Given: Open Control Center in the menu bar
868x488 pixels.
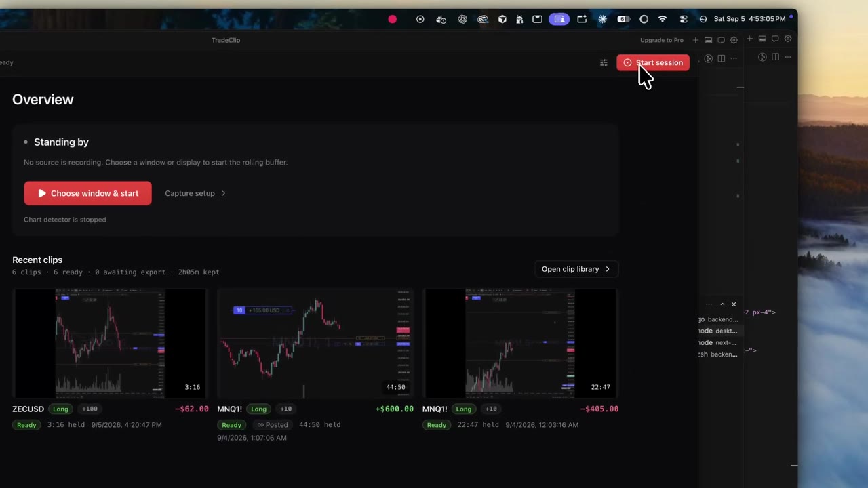Looking at the screenshot, I should (684, 19).
